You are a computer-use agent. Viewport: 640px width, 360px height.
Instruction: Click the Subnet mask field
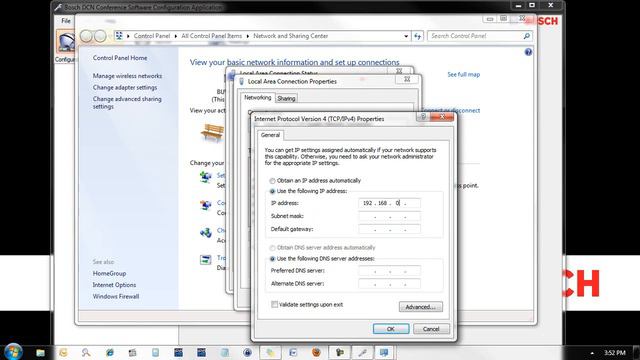(389, 216)
